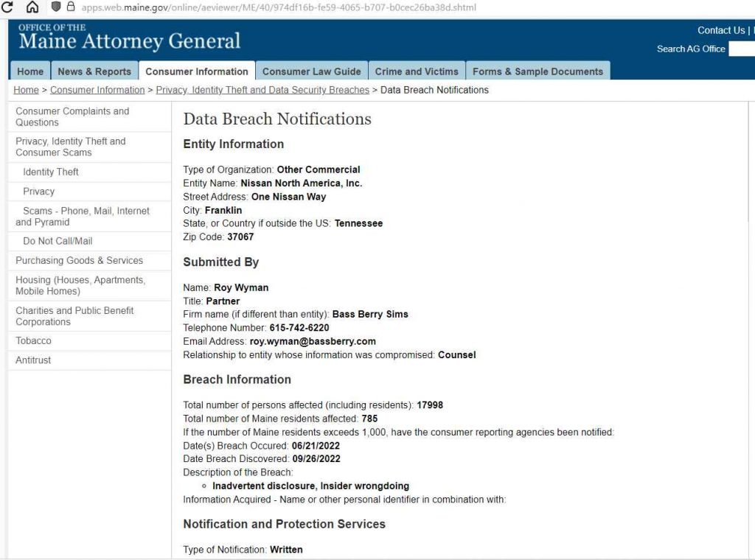The height and width of the screenshot is (560, 755).
Task: Click the browser address bar URL
Action: (278, 7)
